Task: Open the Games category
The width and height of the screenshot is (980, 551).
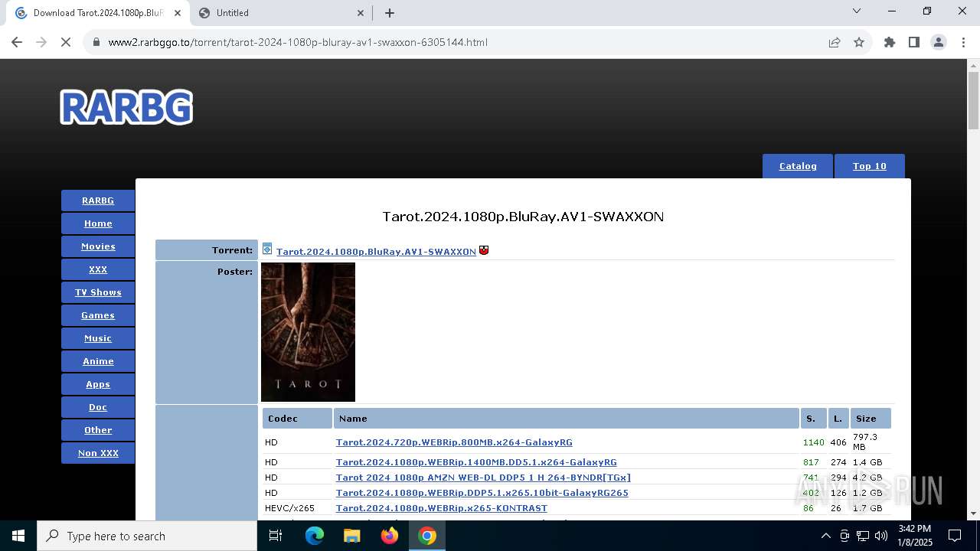Action: [x=98, y=315]
